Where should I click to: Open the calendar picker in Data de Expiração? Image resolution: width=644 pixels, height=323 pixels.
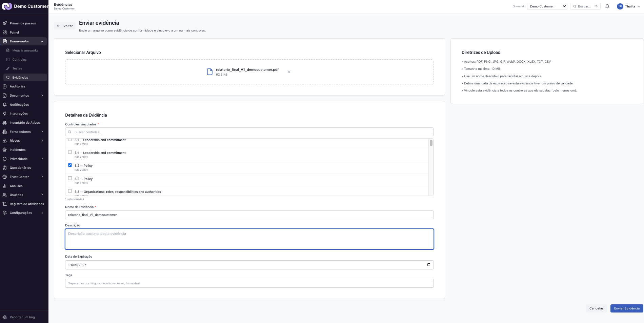tap(429, 265)
